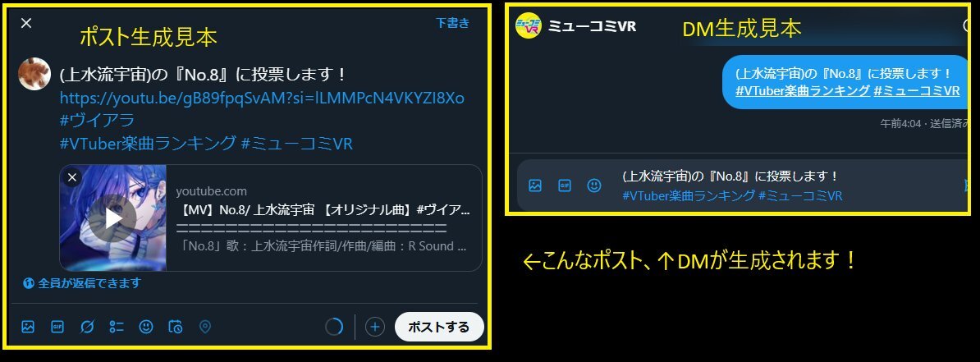This screenshot has height=362, width=980.
Task: Click the image upload icon in post composer
Action: pos(28,327)
